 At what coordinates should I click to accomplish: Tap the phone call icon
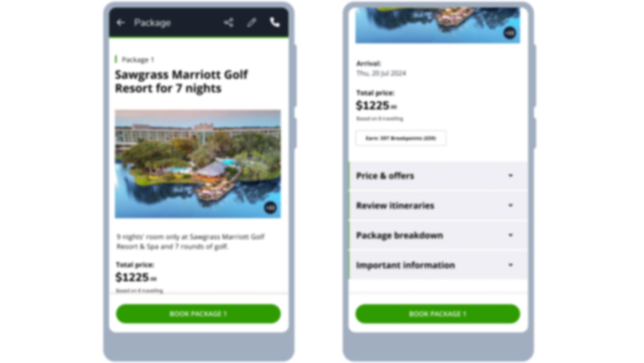click(x=275, y=22)
